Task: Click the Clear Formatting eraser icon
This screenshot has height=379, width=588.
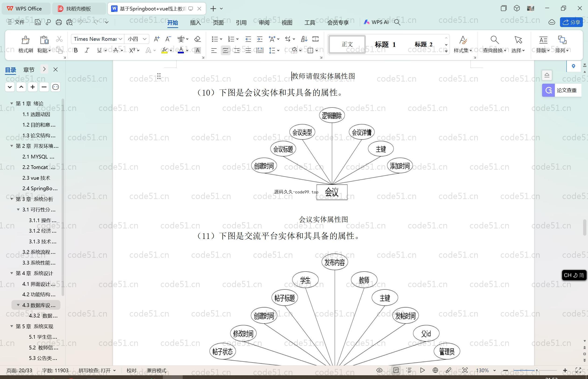Action: point(197,39)
